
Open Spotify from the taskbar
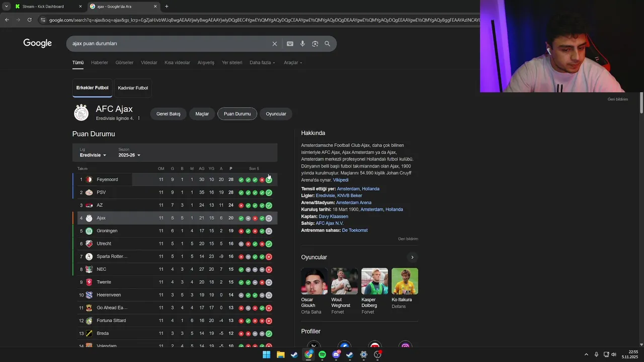pos(322,354)
